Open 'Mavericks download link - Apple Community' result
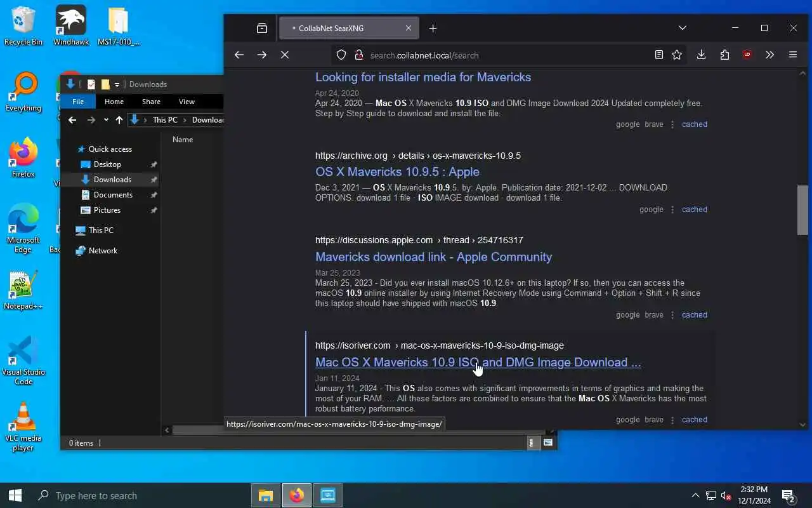The height and width of the screenshot is (508, 812). (x=434, y=257)
